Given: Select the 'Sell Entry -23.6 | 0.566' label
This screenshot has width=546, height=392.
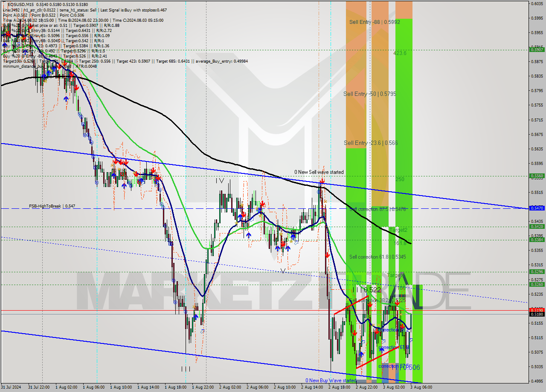Looking at the screenshot, I should (371, 143).
